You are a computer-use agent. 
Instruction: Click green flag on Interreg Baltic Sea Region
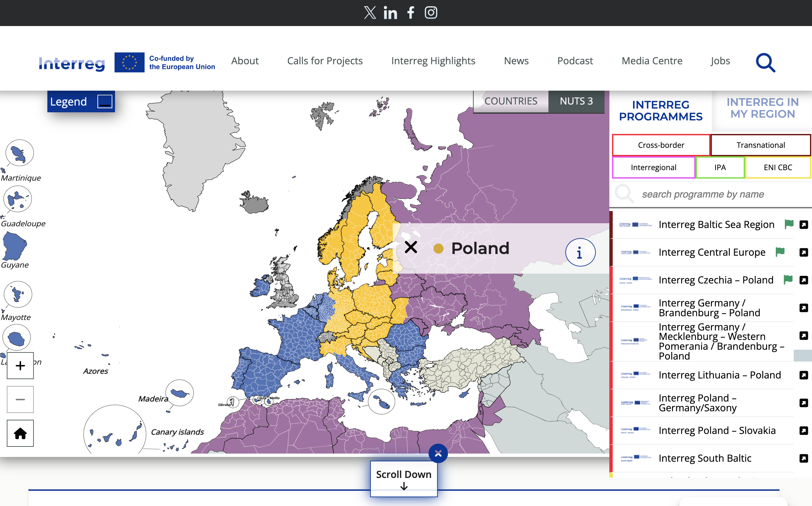tap(789, 224)
